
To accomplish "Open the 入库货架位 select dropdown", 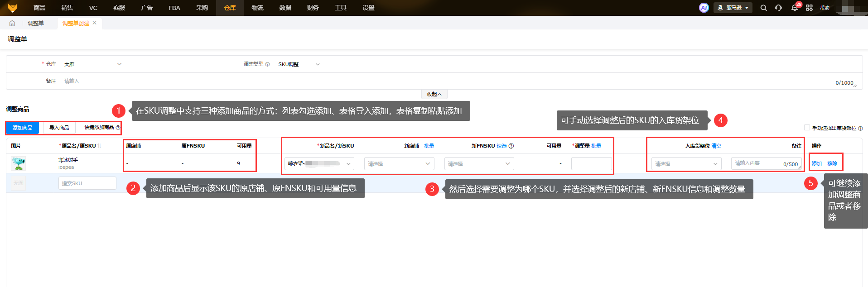I will point(686,163).
